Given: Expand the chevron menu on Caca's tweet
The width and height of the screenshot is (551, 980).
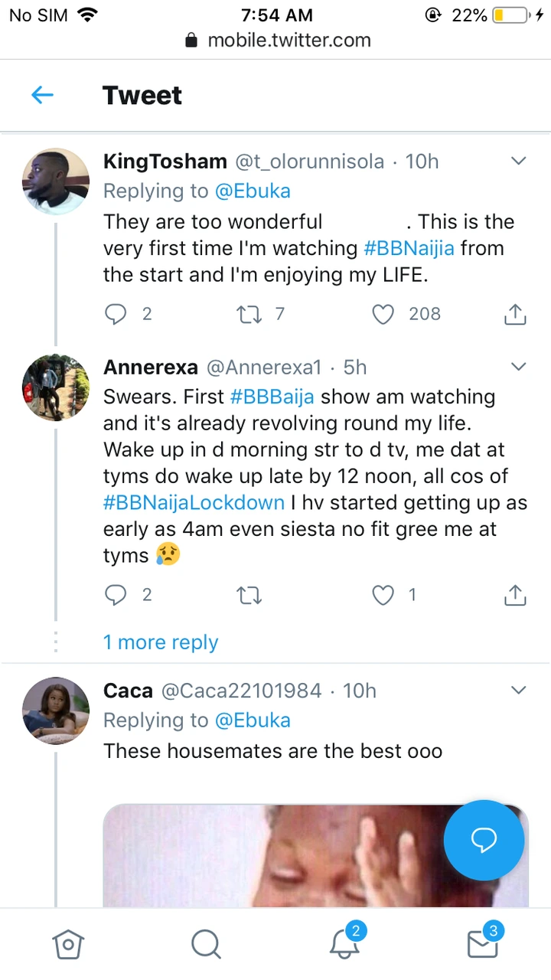Looking at the screenshot, I should point(518,691).
